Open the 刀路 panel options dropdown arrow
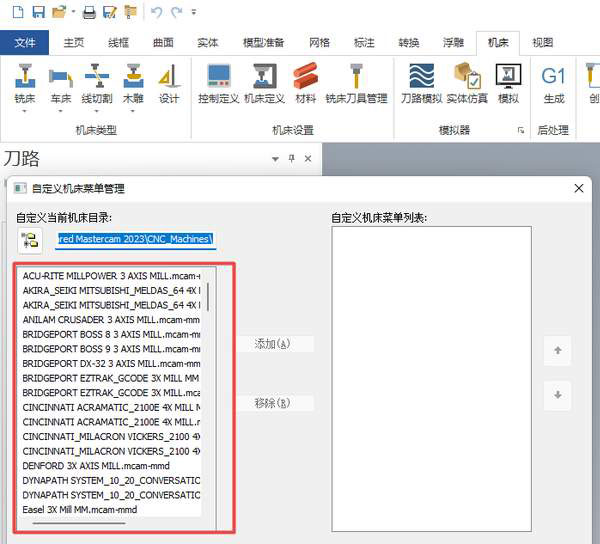The height and width of the screenshot is (544, 600). 275,159
